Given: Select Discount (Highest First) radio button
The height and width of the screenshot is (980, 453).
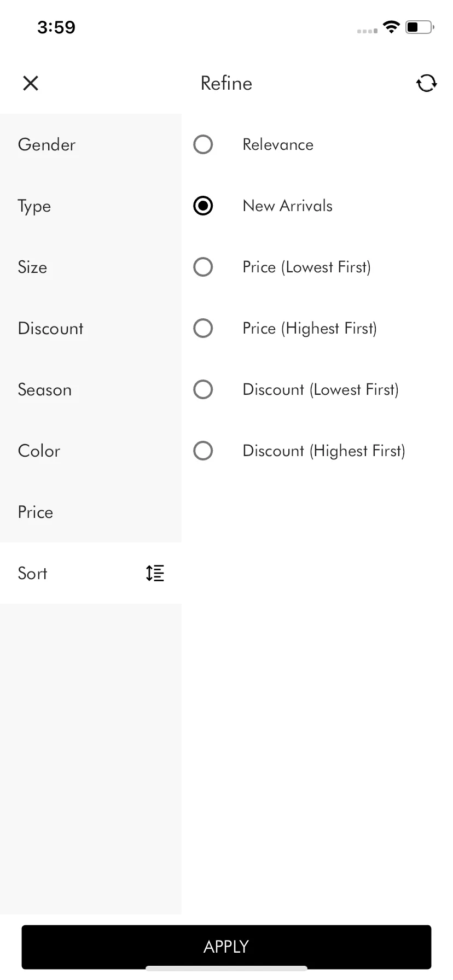Looking at the screenshot, I should [x=203, y=451].
